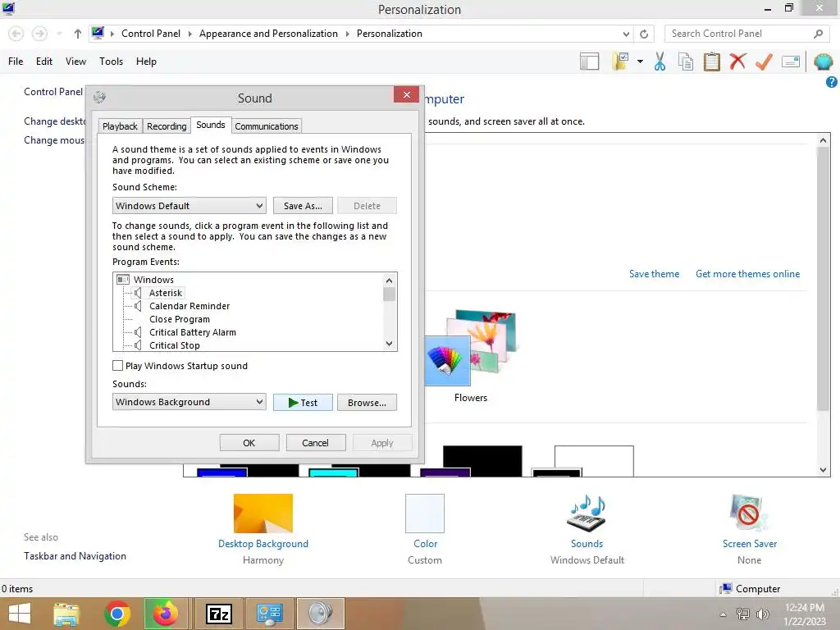Screen dimensions: 840x630
Task: Click OK in the Sound dialog
Action: [249, 443]
